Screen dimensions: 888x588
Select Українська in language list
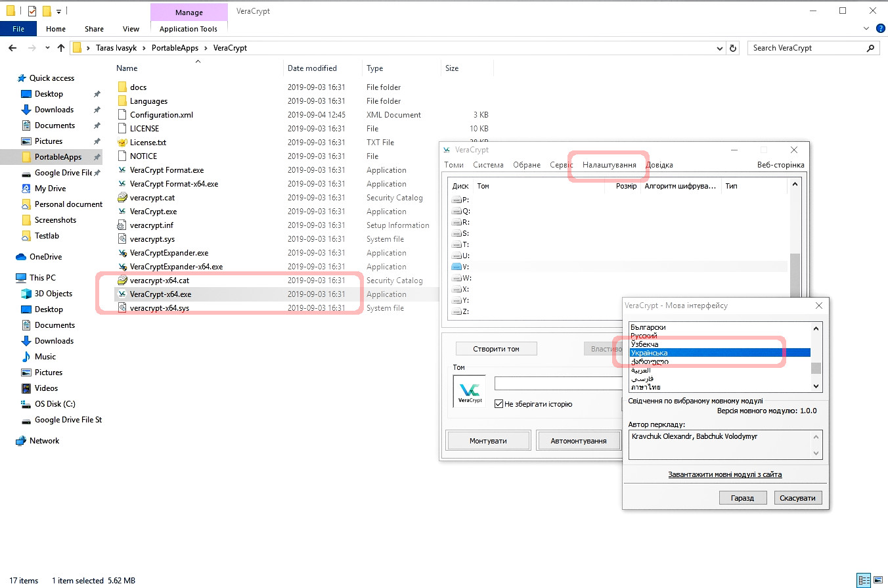719,353
